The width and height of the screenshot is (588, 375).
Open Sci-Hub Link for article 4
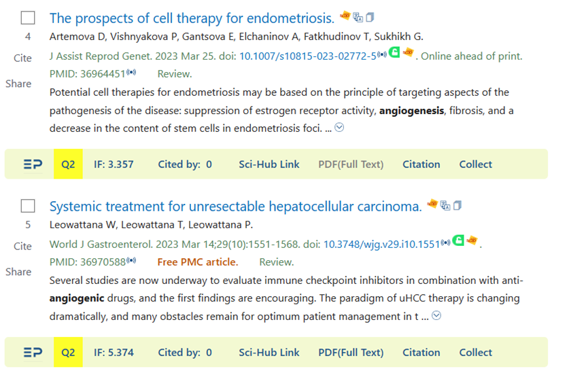pos(269,164)
